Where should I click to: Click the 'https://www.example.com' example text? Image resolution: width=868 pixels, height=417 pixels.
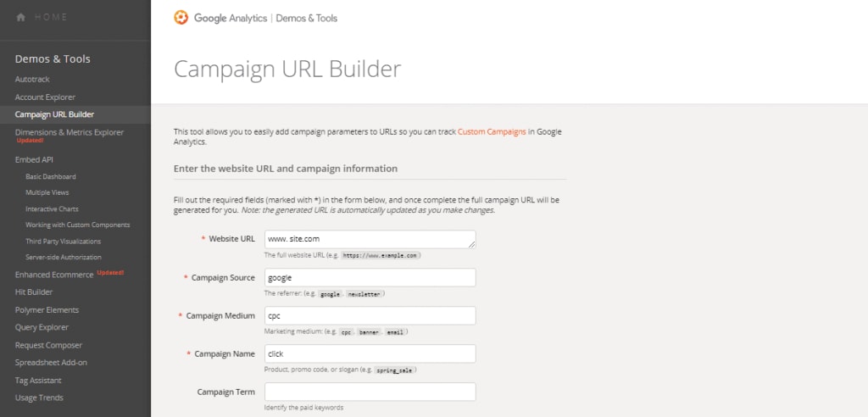coord(381,256)
